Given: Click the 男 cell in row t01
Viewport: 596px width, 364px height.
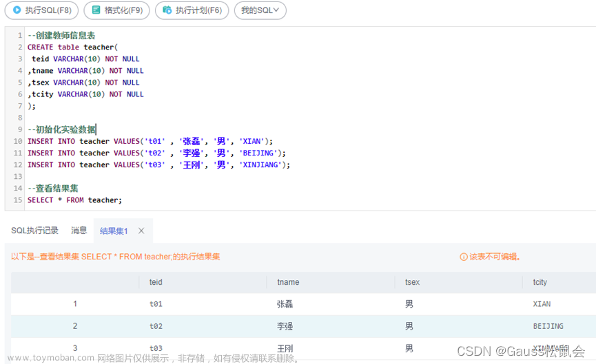Looking at the screenshot, I should [409, 304].
